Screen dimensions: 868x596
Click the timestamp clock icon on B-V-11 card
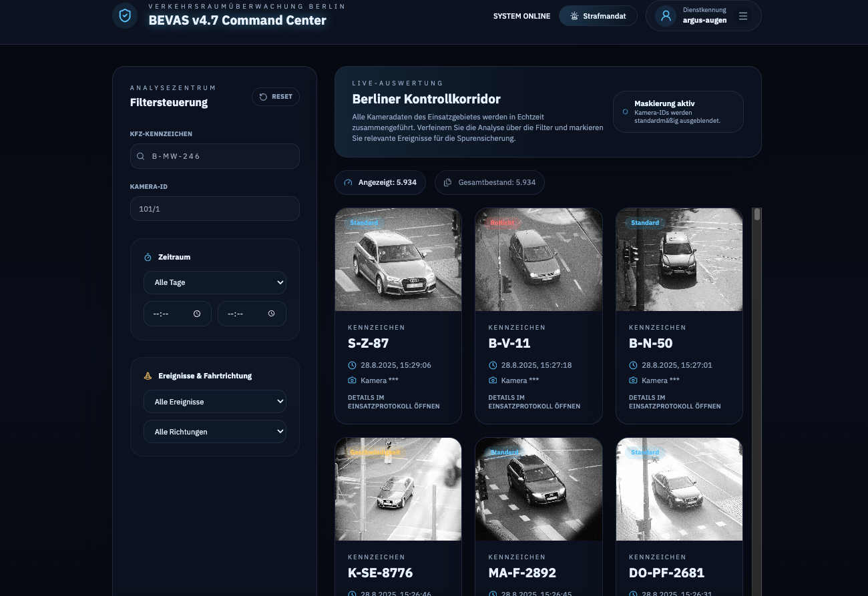493,365
